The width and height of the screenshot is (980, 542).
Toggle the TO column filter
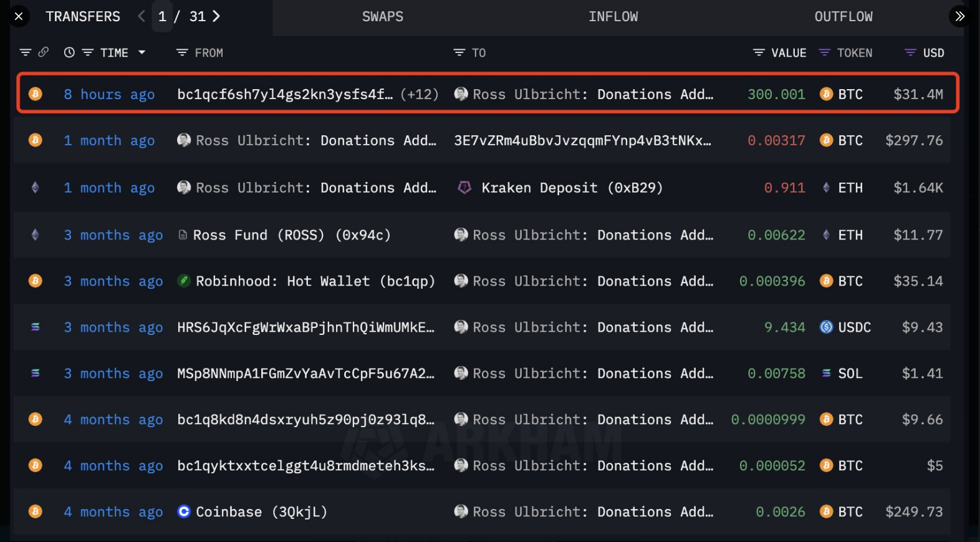tap(459, 53)
